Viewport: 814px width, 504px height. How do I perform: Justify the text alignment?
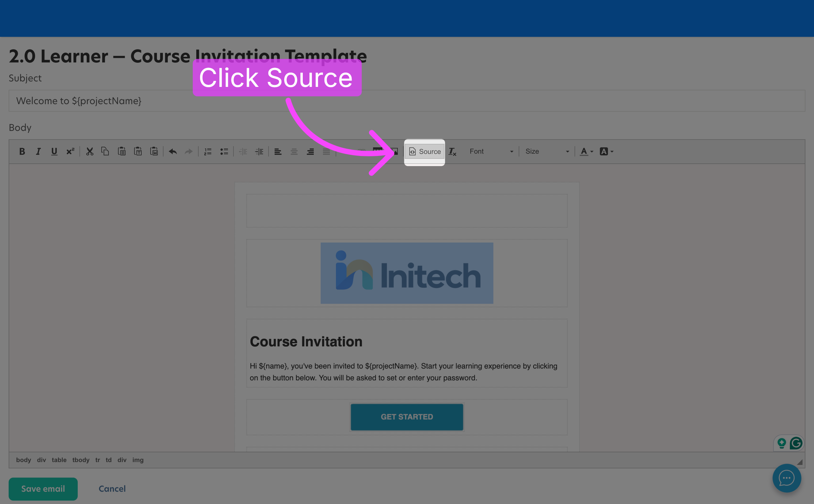tap(326, 152)
